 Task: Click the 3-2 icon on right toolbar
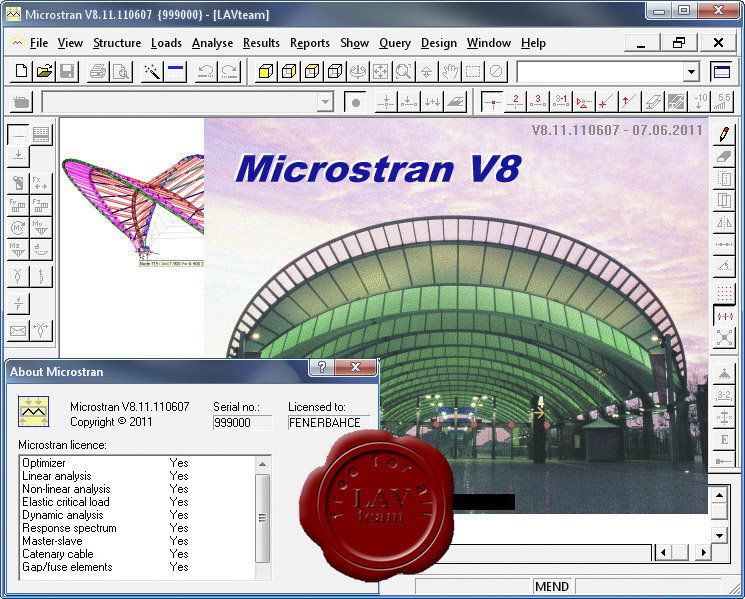pyautogui.click(x=724, y=395)
